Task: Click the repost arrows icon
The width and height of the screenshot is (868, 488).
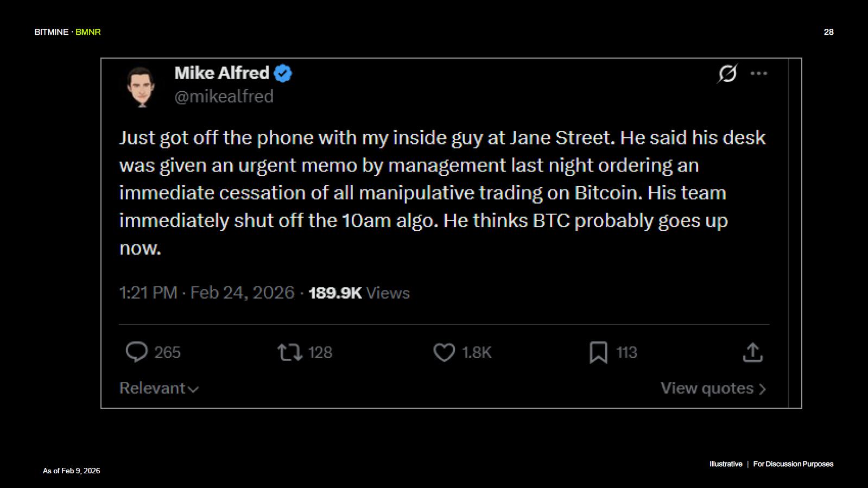Action: coord(290,352)
